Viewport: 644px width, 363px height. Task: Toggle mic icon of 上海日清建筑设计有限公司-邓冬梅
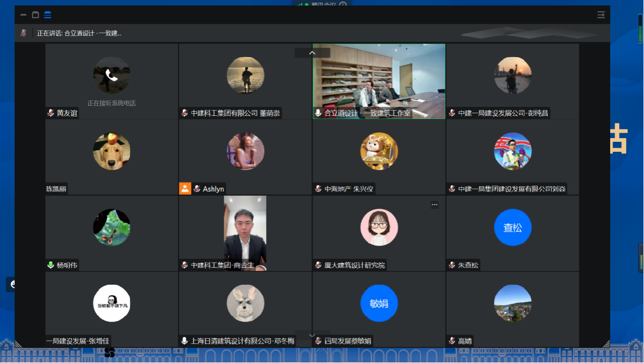click(185, 341)
